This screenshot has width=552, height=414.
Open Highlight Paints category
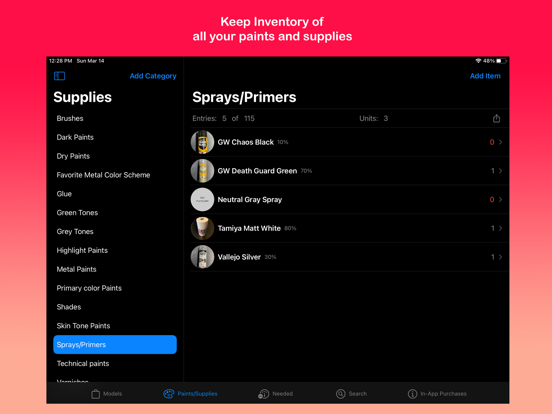point(115,250)
